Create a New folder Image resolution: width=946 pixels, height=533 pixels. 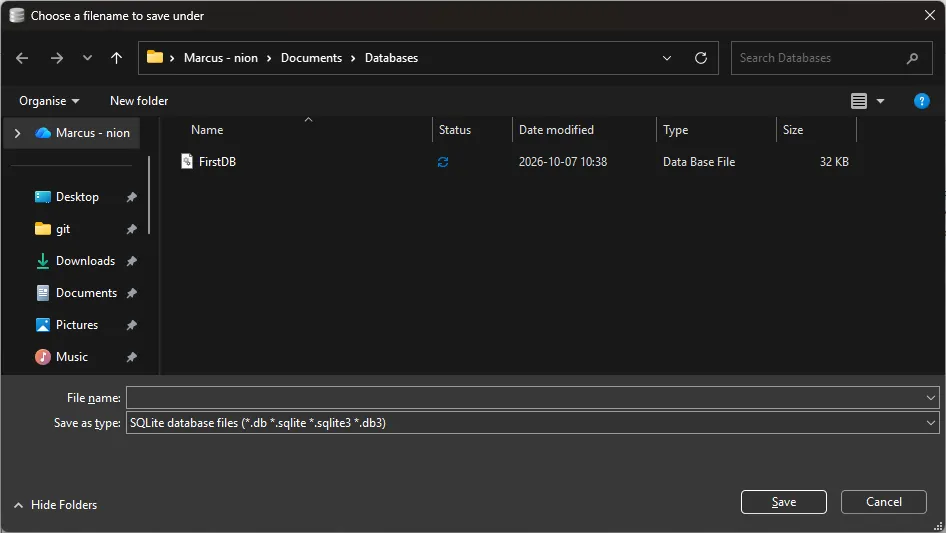139,101
